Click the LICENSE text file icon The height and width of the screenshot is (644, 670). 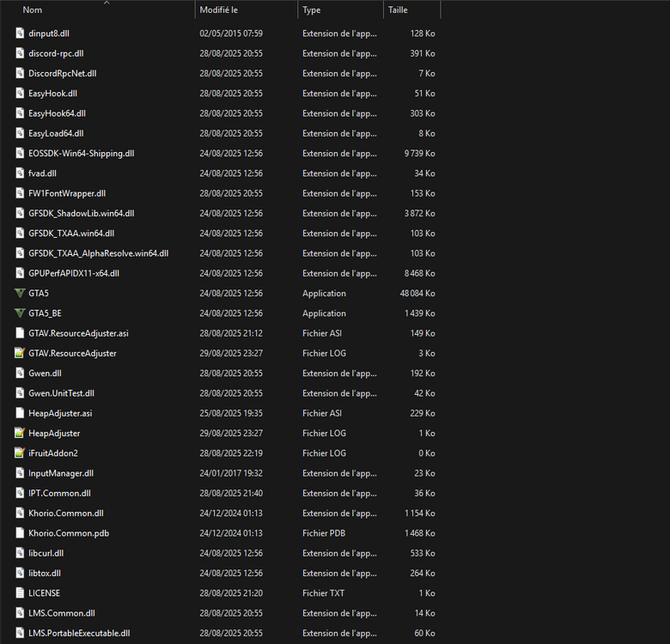[x=20, y=593]
